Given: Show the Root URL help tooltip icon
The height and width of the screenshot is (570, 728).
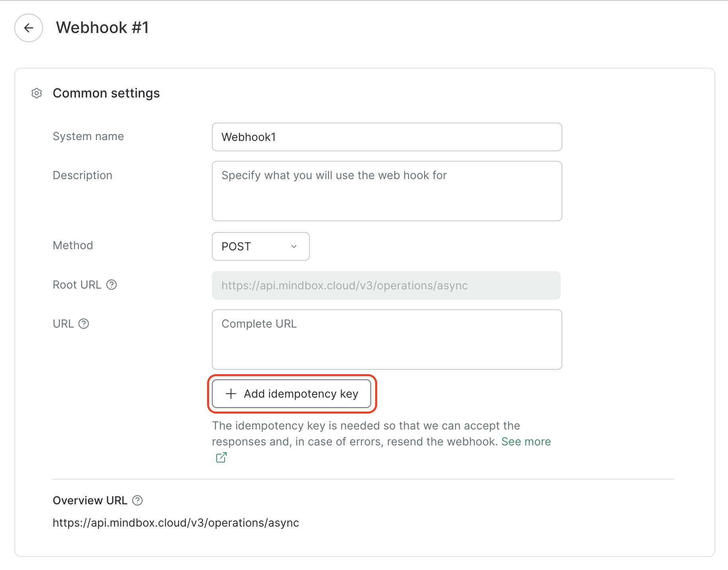Looking at the screenshot, I should pyautogui.click(x=112, y=285).
